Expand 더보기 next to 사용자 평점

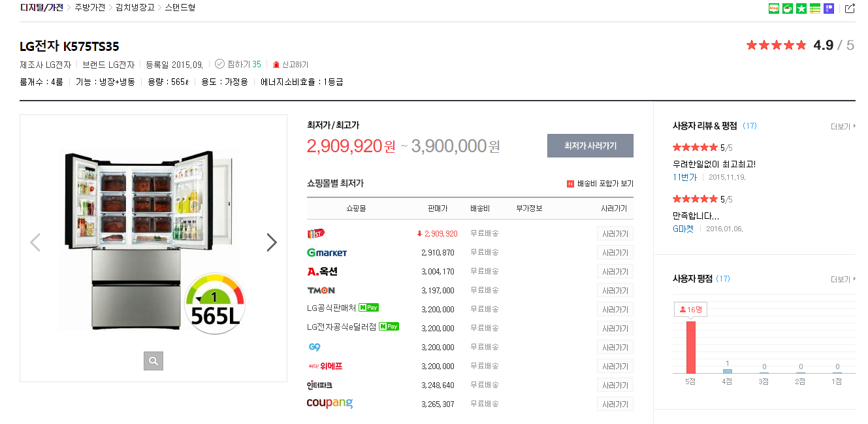point(843,279)
